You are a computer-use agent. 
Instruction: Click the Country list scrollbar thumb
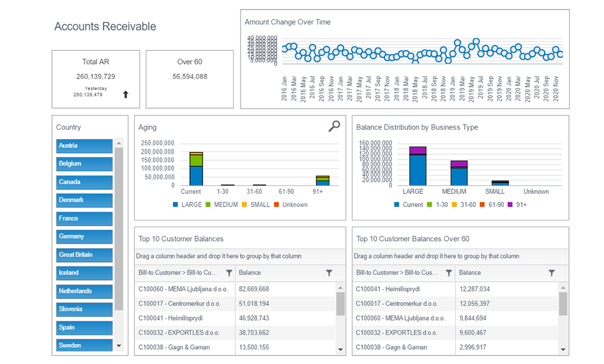click(x=119, y=229)
